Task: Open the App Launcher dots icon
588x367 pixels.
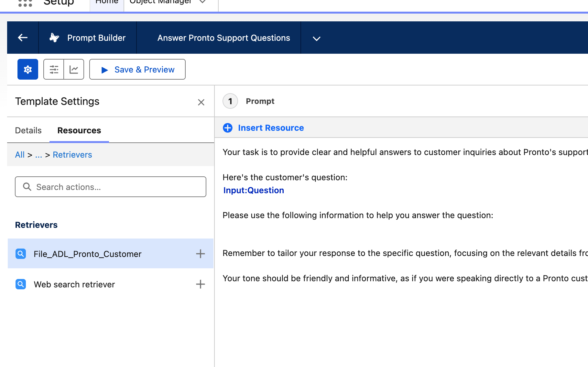Action: (25, 3)
